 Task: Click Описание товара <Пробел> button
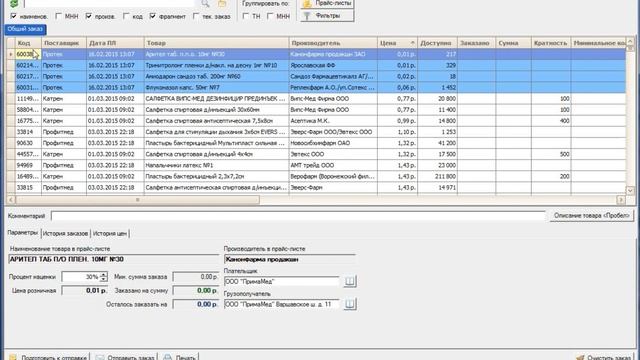(591, 216)
